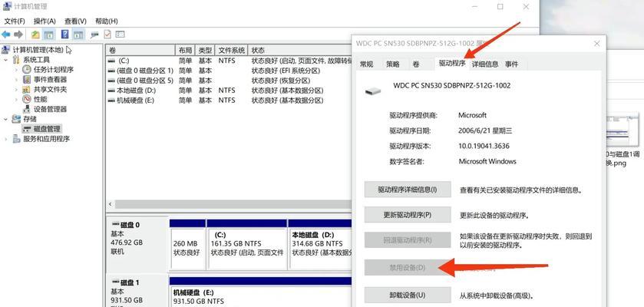Click the checkmark sheet toolbar icon
644x307 pixels.
(x=107, y=35)
